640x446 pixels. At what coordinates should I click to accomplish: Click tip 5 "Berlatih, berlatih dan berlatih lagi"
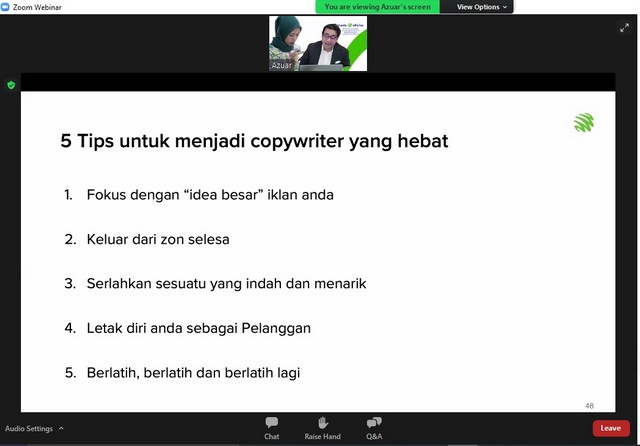coord(193,373)
